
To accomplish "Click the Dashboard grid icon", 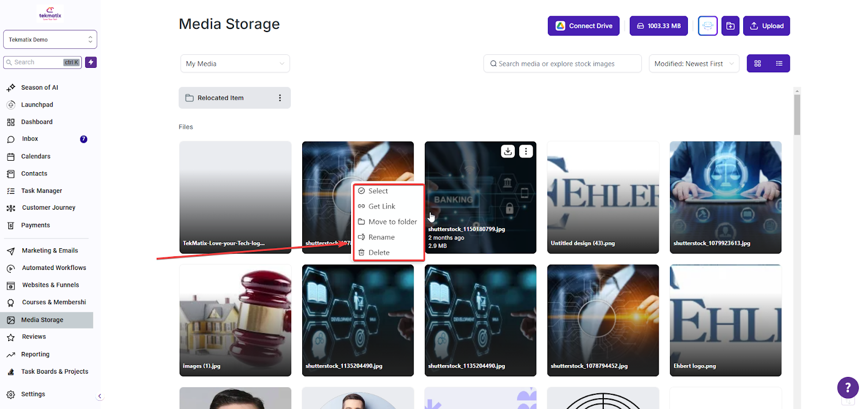I will [11, 122].
